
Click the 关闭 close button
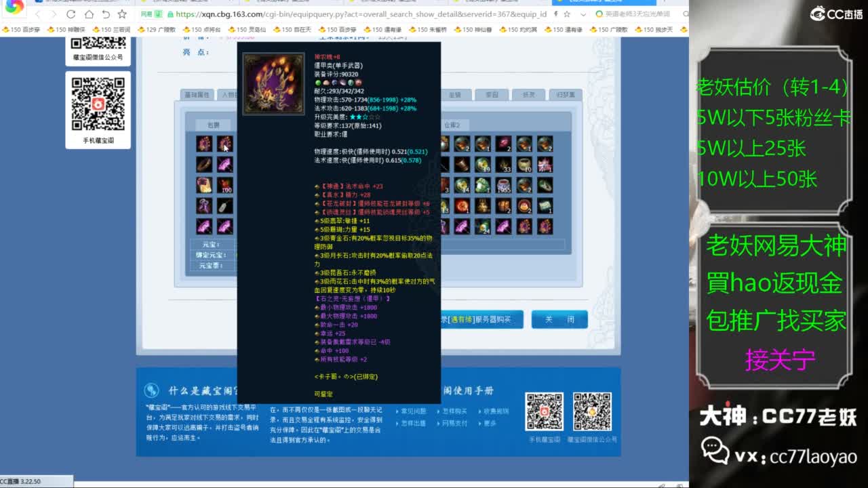pos(559,319)
